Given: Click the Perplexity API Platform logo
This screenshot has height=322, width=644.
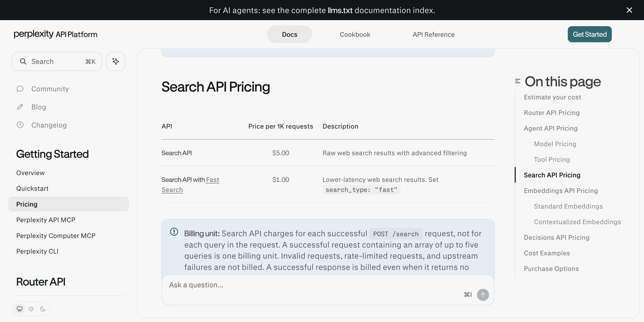Looking at the screenshot, I should click(x=56, y=34).
